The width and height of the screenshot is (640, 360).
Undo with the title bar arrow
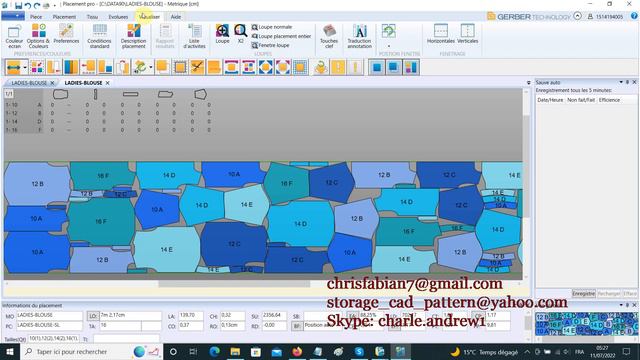27,5
